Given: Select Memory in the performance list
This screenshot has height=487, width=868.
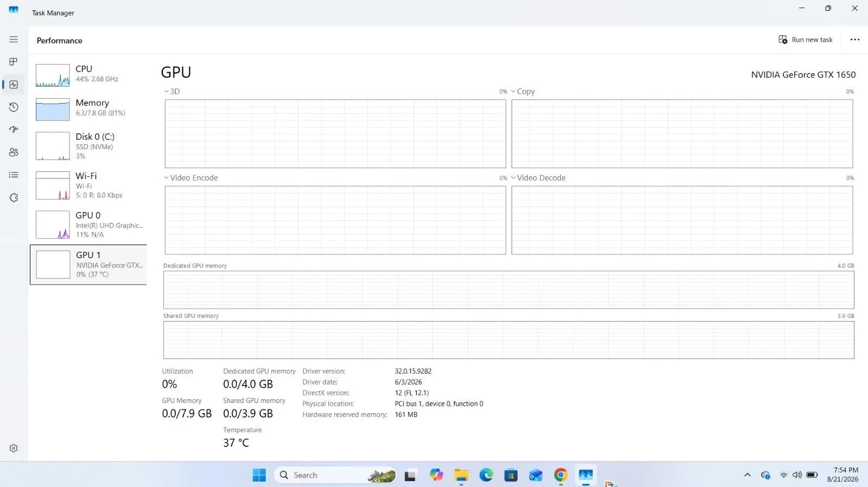Looking at the screenshot, I should 88,109.
